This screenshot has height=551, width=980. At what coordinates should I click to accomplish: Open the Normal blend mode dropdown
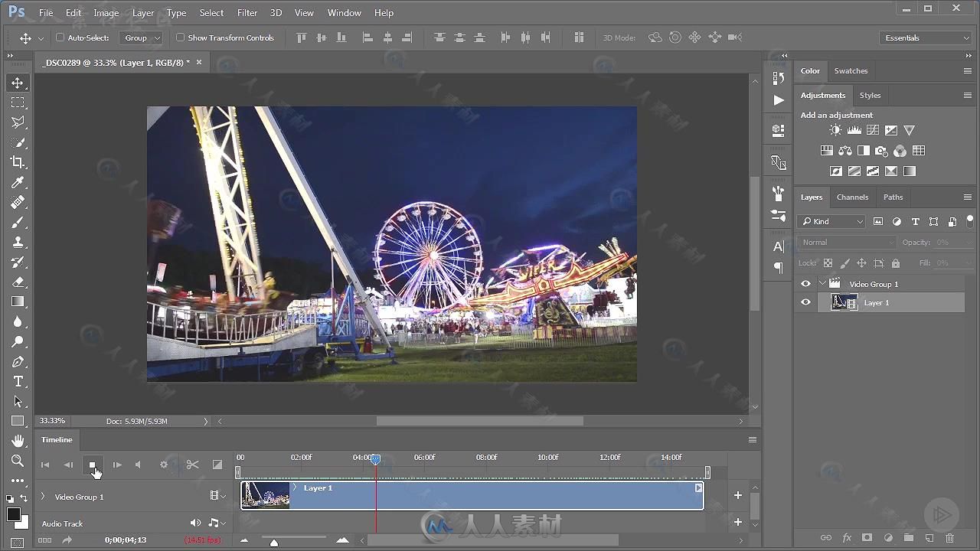(x=846, y=242)
